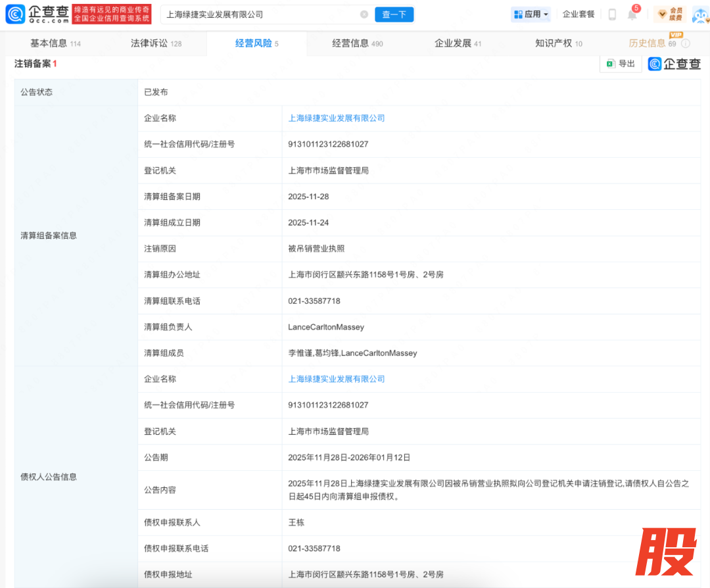Click the red 股 floating badge
Viewport: 710px width, 588px height.
pos(666,551)
